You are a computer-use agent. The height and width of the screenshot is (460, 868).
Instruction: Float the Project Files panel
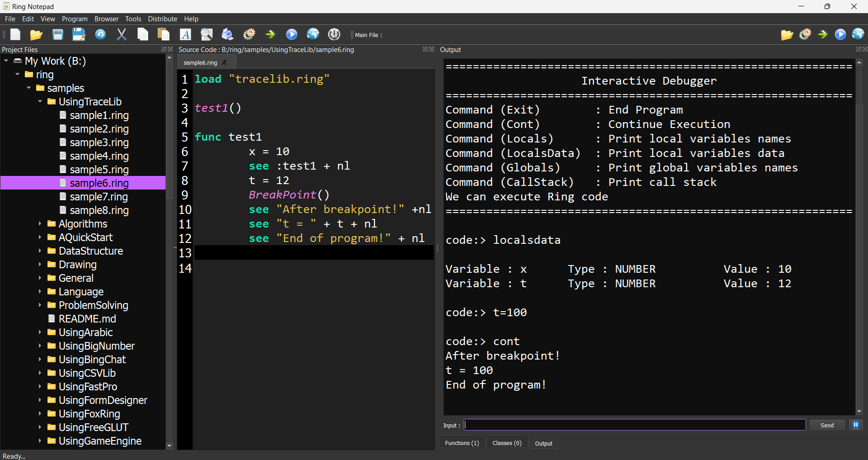[163, 49]
